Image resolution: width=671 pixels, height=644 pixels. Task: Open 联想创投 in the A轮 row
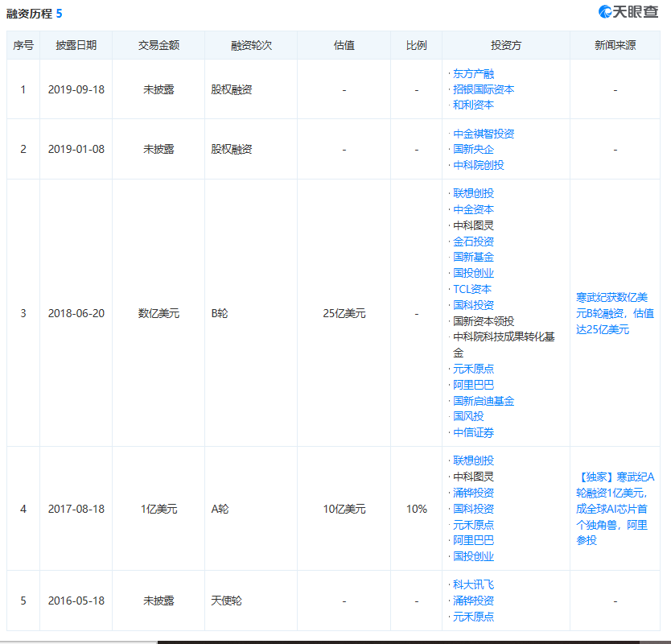(473, 460)
